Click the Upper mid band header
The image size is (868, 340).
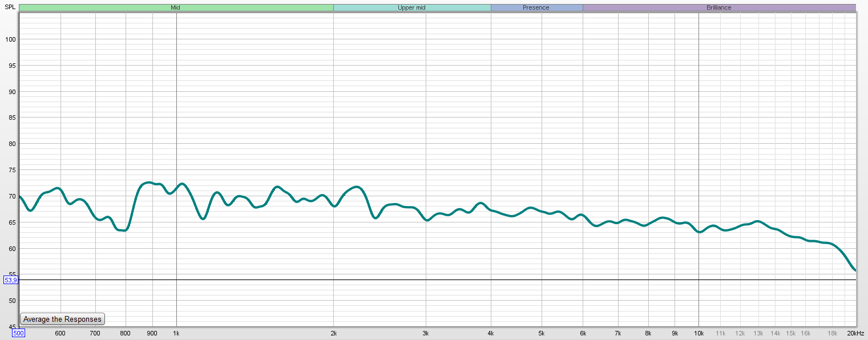point(411,8)
